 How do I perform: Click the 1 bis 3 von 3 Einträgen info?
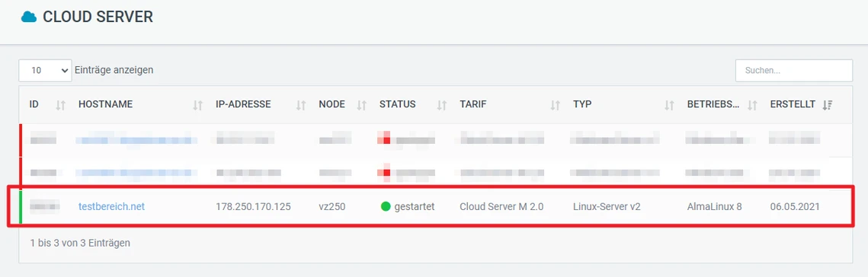[x=80, y=243]
